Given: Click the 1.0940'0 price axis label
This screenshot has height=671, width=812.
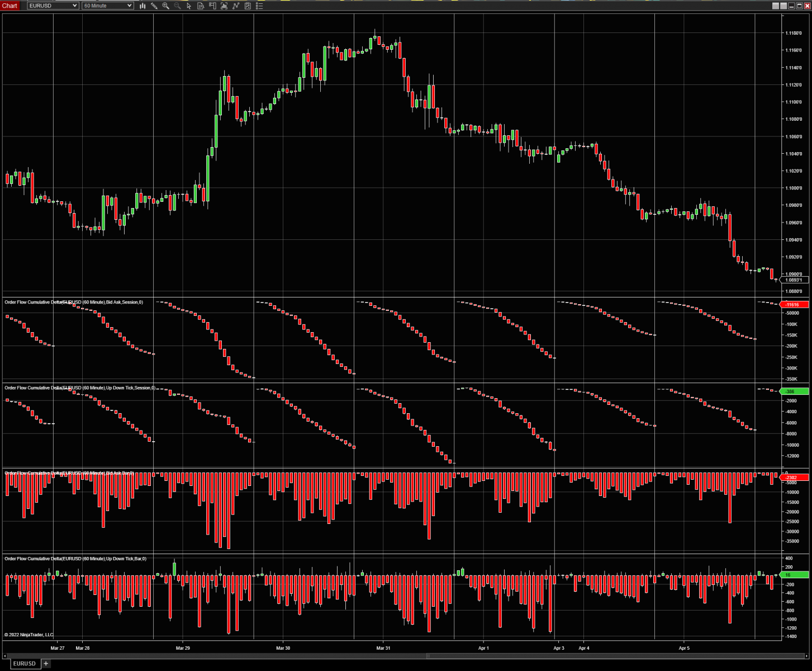Looking at the screenshot, I should pos(794,240).
